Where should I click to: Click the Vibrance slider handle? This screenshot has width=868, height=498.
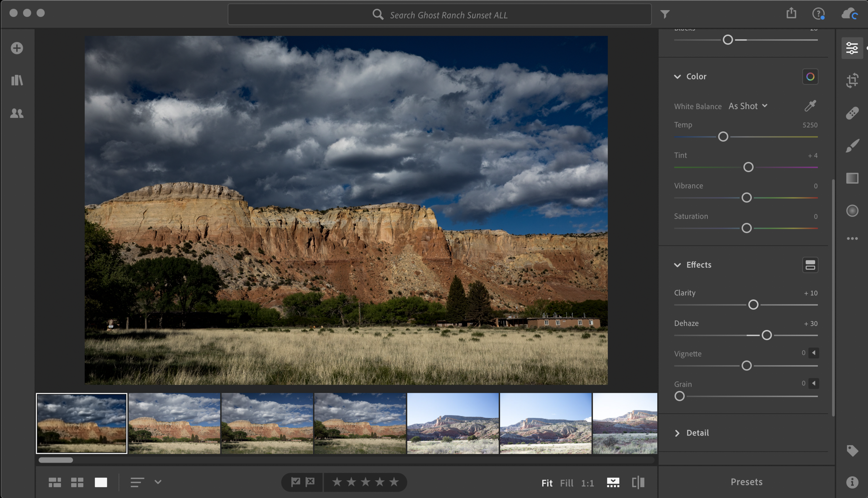pos(746,198)
